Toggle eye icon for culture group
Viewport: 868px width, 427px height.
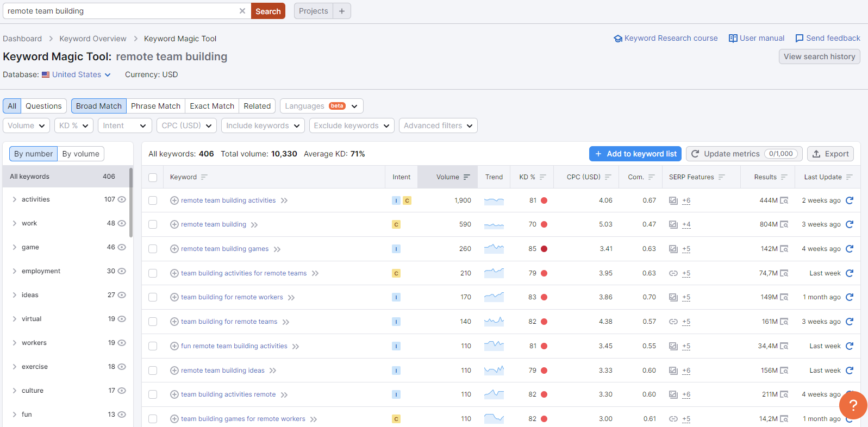122,391
